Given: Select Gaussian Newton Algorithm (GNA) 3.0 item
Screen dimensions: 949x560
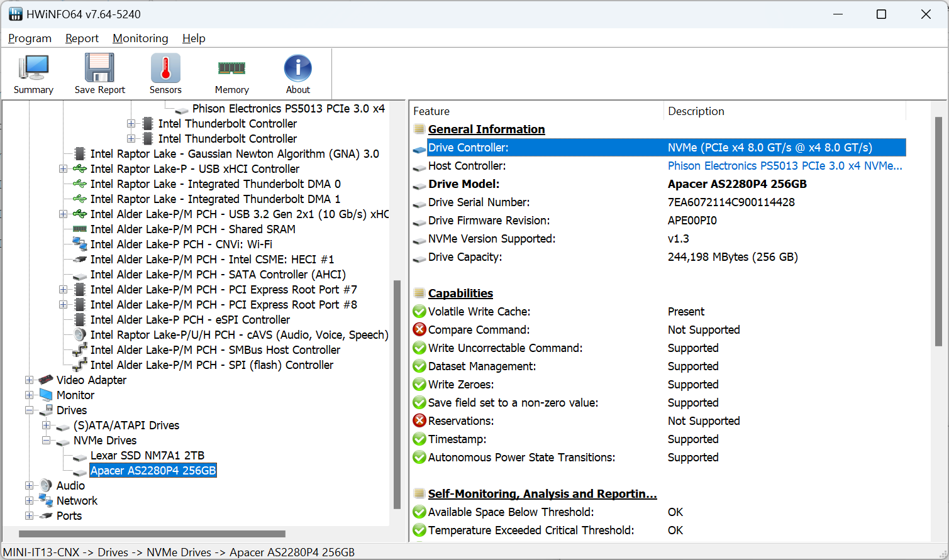Looking at the screenshot, I should coord(235,153).
